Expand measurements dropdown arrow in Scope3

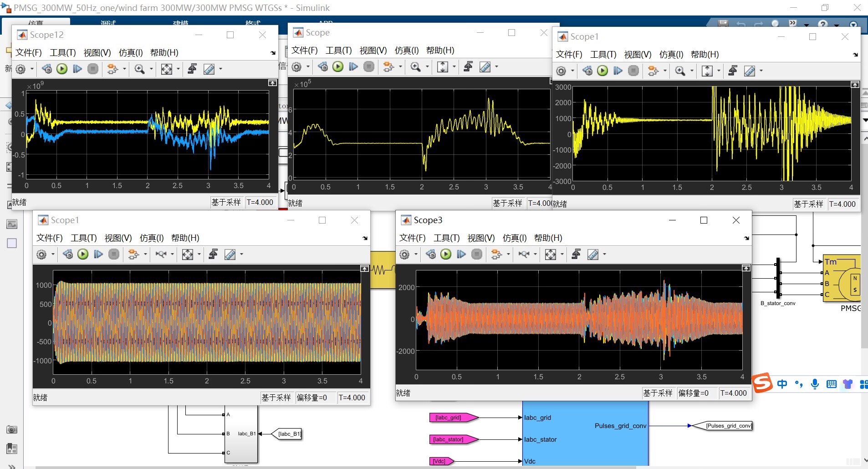click(604, 254)
